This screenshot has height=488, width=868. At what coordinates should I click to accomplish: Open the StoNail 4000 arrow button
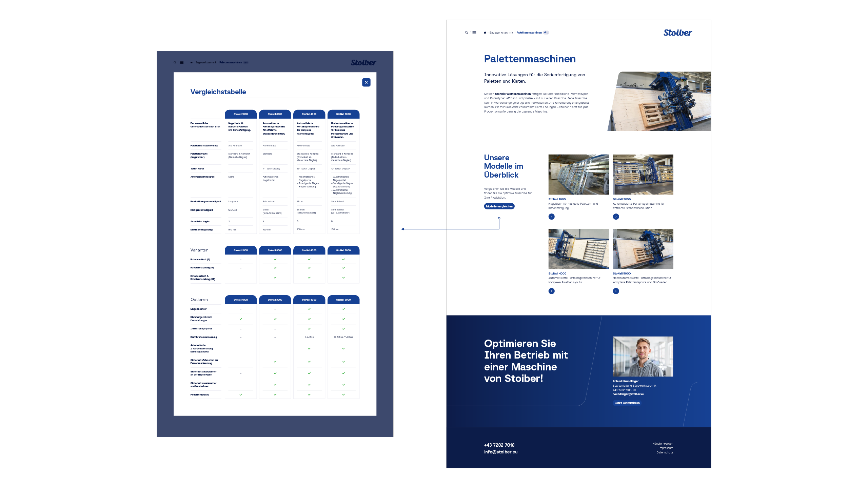(552, 291)
